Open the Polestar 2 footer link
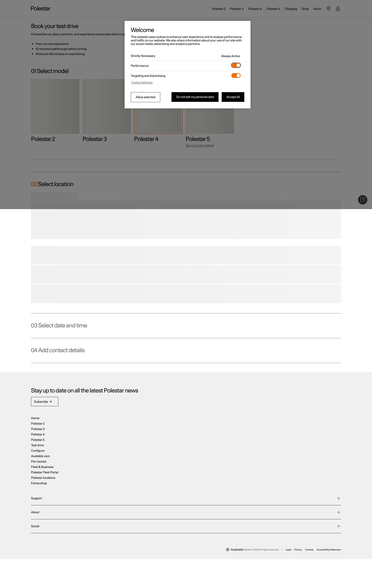 tap(38, 423)
